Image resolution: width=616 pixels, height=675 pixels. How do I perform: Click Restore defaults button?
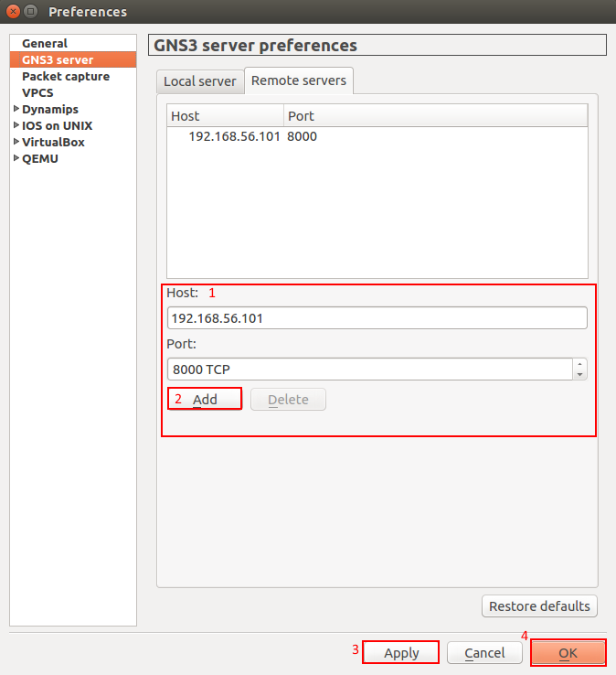pyautogui.click(x=539, y=606)
